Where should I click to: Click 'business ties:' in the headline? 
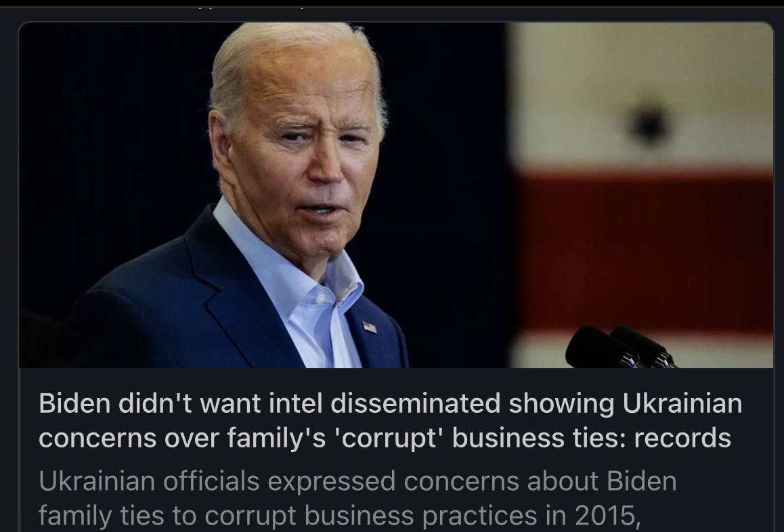click(x=539, y=438)
